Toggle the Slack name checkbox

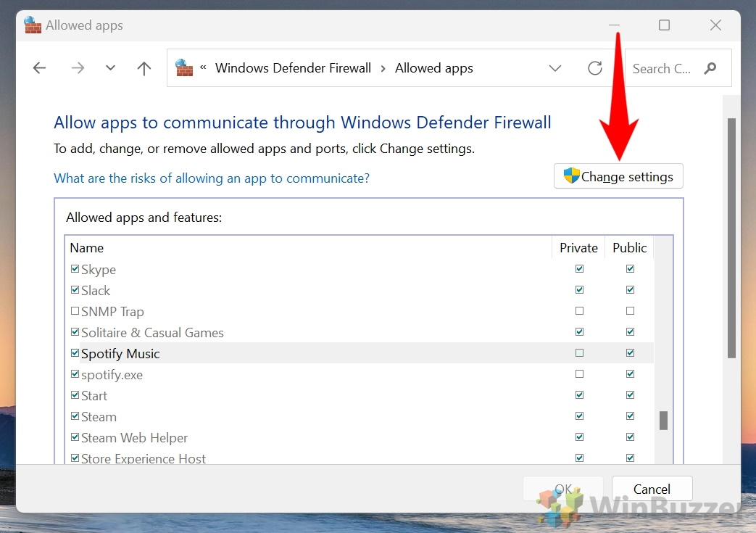[75, 290]
